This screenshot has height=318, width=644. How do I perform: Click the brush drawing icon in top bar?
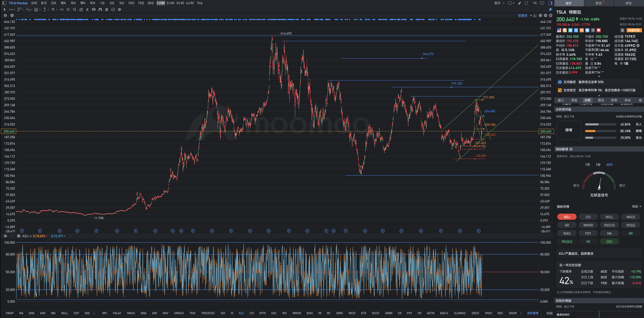click(519, 3)
